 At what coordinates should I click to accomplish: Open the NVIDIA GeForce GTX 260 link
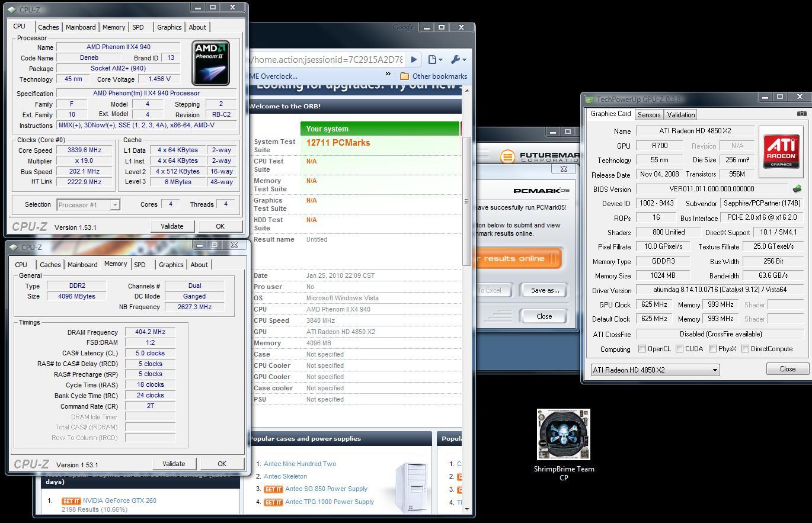[120, 500]
